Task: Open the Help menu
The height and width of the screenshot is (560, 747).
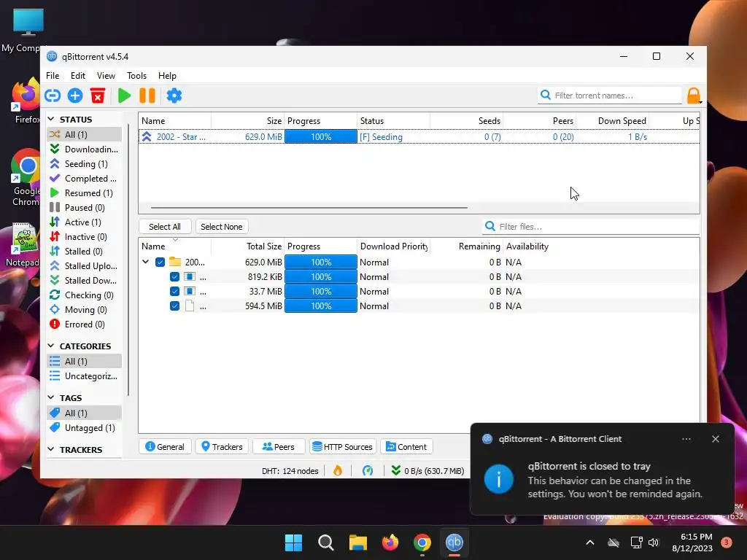Action: click(x=167, y=76)
